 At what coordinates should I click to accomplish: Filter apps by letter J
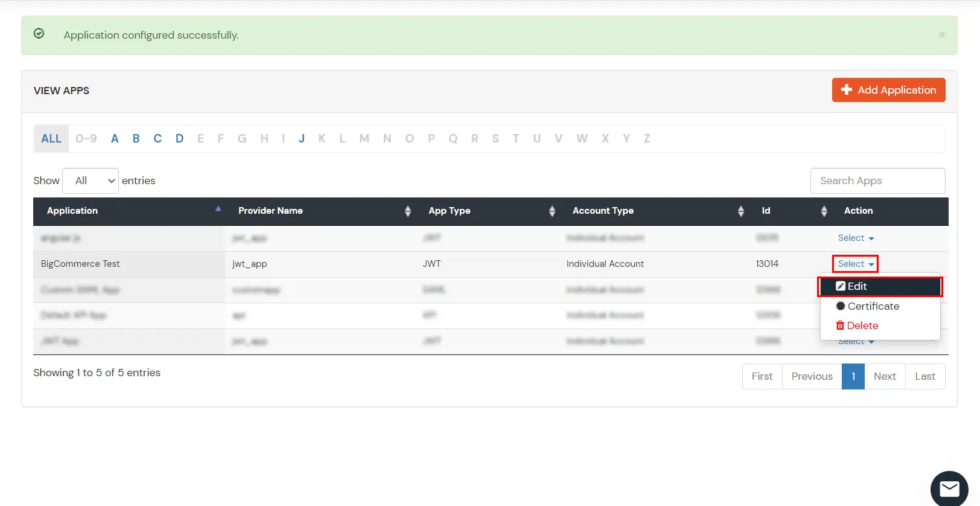(x=302, y=138)
